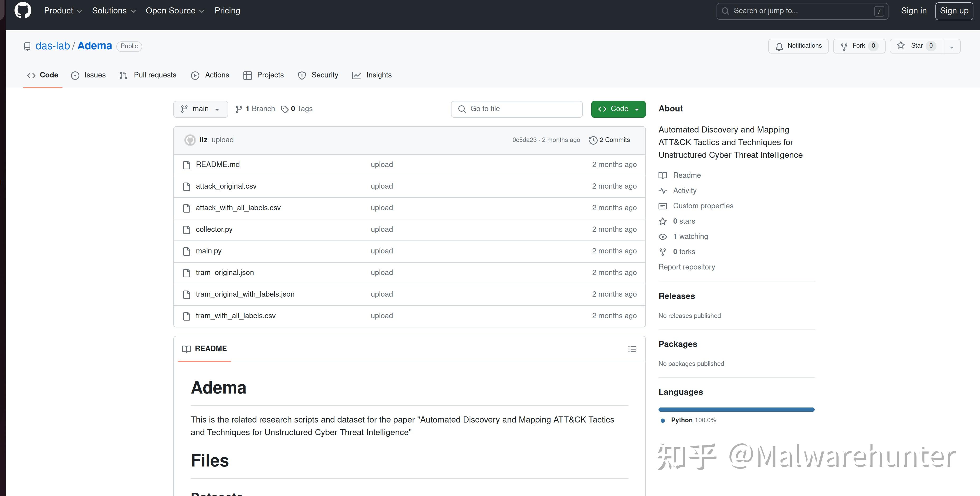Viewport: 980px width, 496px height.
Task: Expand the Product menu
Action: [x=63, y=11]
